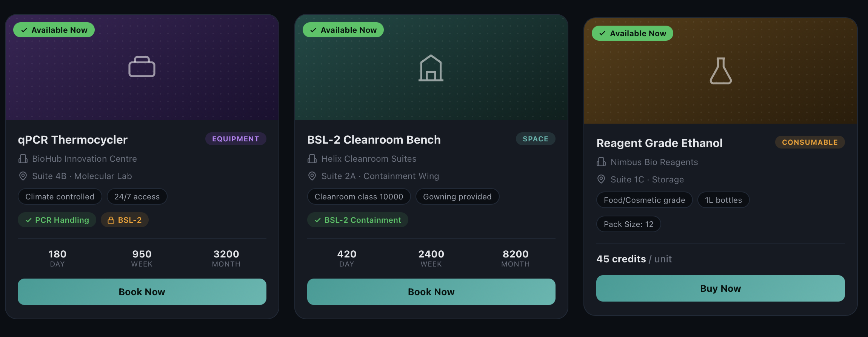Click the PCR Handling certification badge
Image resolution: width=868 pixels, height=337 pixels.
pos(57,220)
